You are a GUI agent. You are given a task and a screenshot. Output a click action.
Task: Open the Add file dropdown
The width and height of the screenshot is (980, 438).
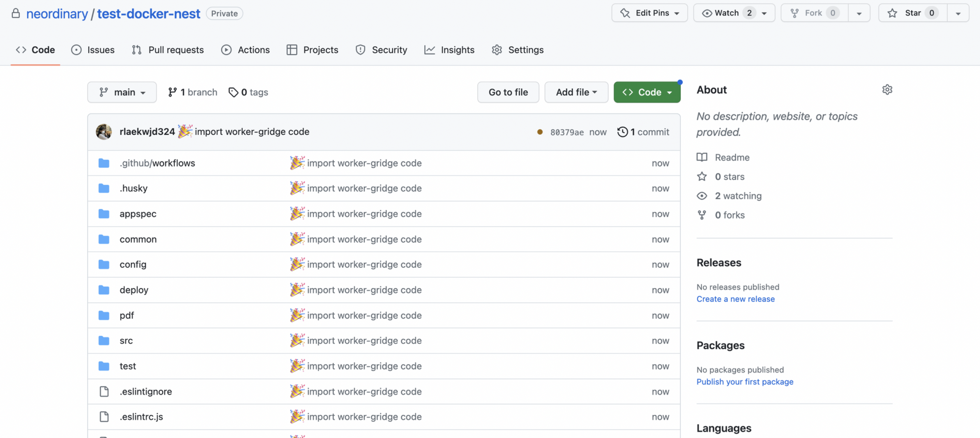(x=576, y=92)
